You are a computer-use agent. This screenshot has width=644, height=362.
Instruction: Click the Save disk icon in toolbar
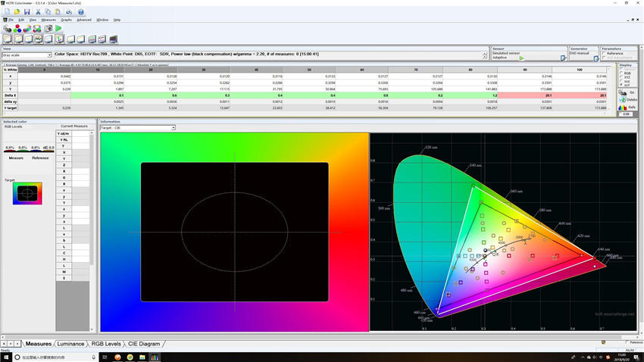(27, 12)
